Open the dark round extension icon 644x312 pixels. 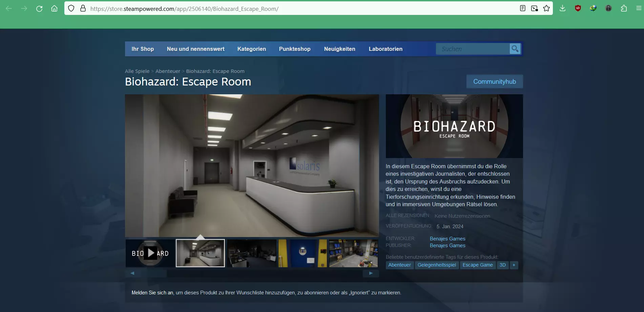(x=608, y=8)
